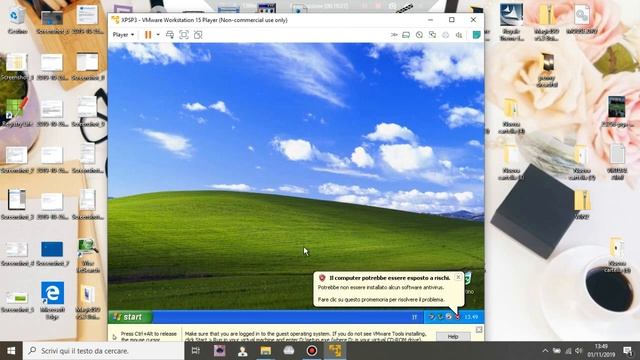Open the sound card device icon
Image resolution: width=640 pixels, height=360 pixels.
459,35
